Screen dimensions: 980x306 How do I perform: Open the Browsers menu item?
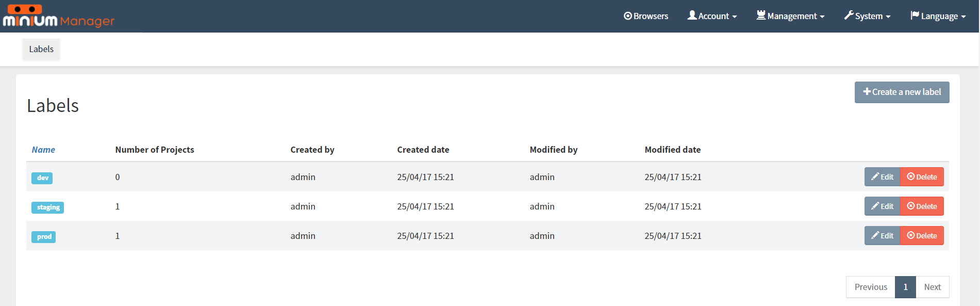point(646,16)
